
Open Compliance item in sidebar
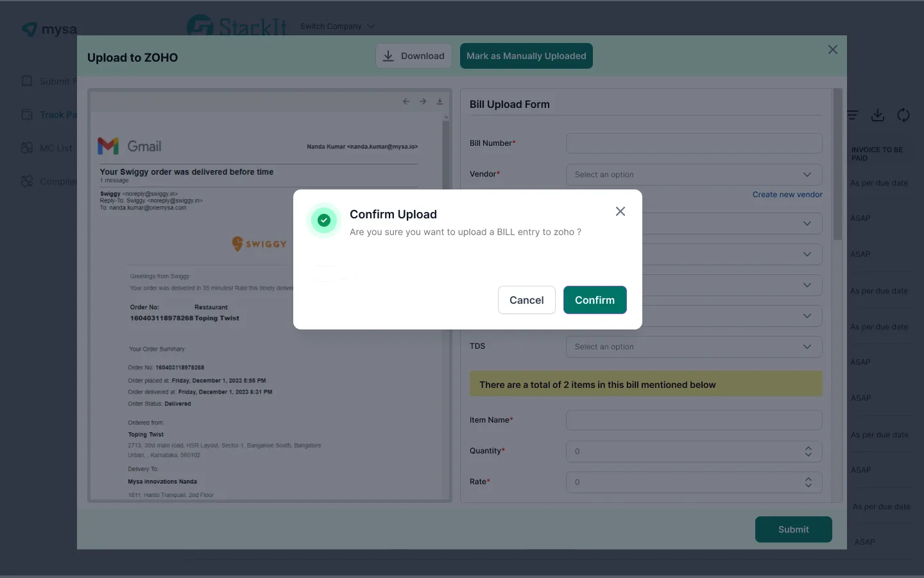[x=49, y=181]
